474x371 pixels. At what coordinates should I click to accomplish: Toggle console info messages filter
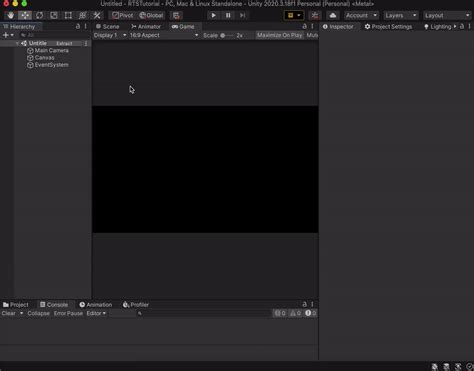[280, 313]
